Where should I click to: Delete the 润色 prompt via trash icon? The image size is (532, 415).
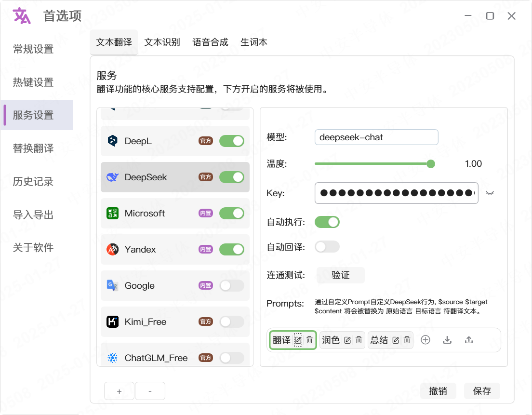coord(359,340)
